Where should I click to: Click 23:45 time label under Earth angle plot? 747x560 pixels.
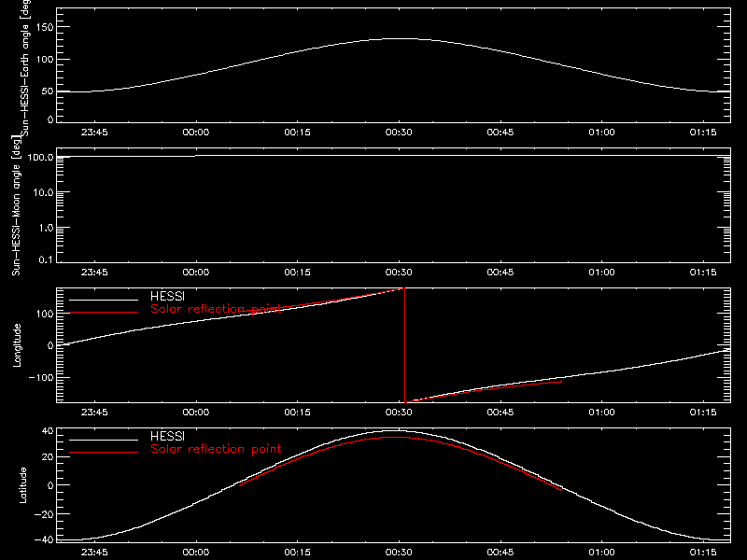tap(94, 133)
